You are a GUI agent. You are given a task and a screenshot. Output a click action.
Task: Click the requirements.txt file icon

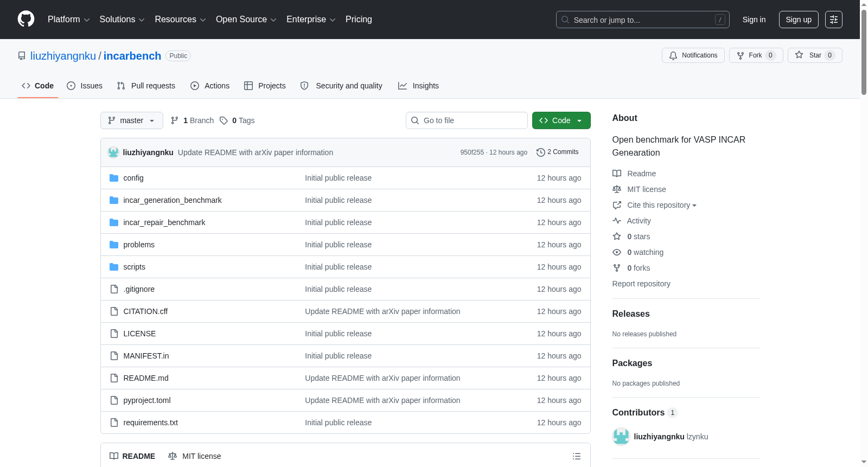[114, 423]
